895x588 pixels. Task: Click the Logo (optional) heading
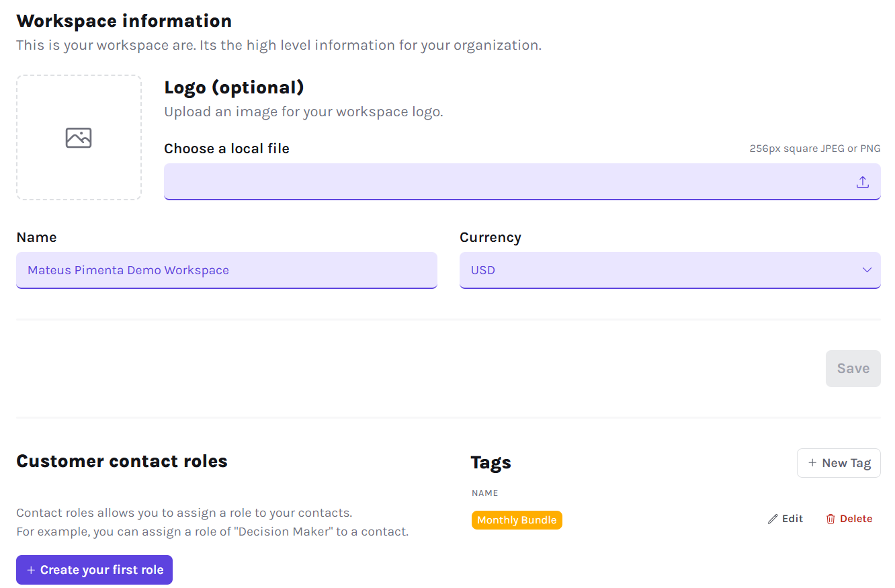[x=234, y=87]
